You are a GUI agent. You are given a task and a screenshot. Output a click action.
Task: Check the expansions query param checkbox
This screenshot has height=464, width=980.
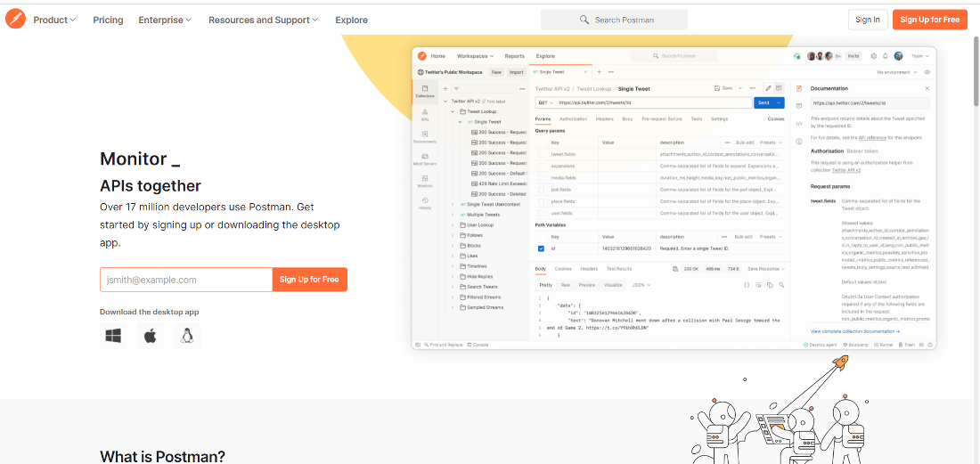coord(542,167)
